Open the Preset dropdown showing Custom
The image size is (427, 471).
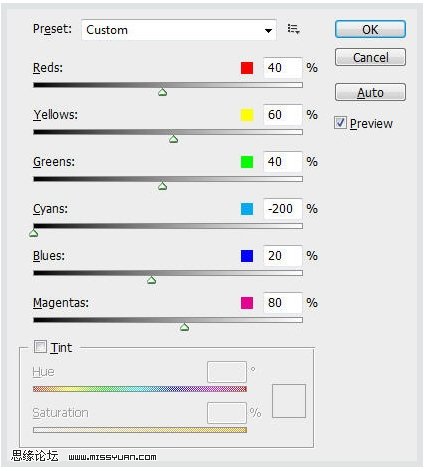pyautogui.click(x=179, y=30)
